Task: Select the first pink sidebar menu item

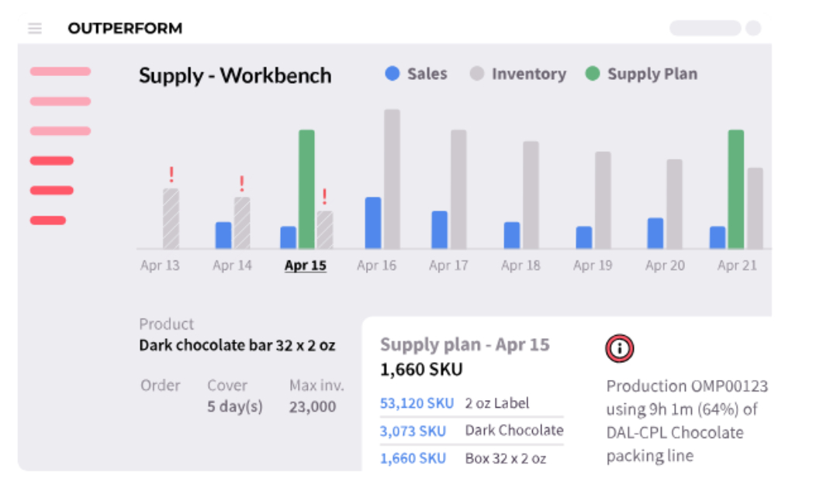Action: coord(61,71)
